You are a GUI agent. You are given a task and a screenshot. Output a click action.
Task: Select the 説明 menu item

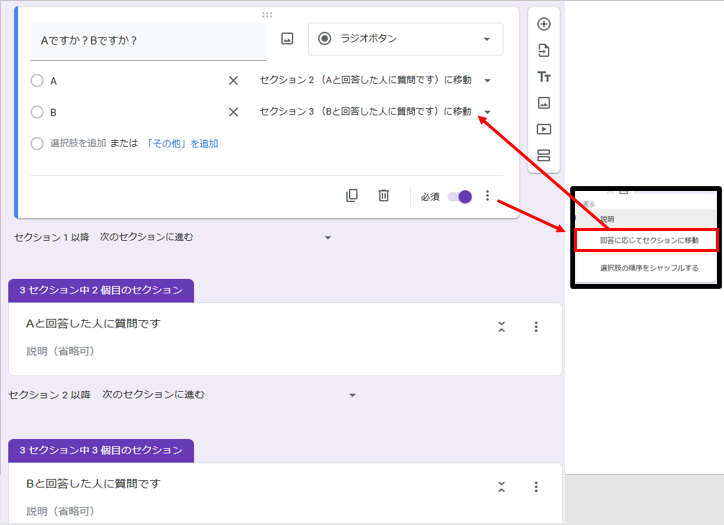(x=646, y=219)
